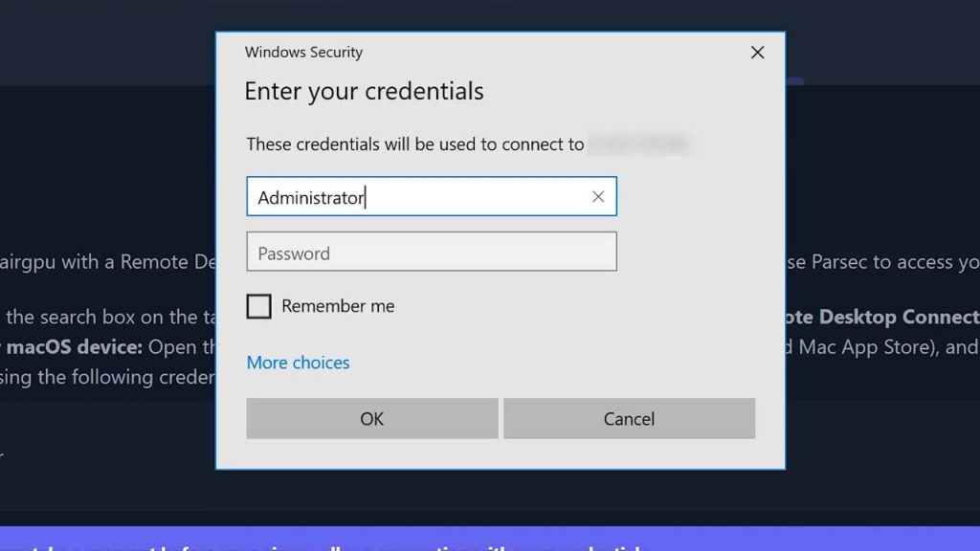This screenshot has height=551, width=980.
Task: Click the Mac App Store text behind dialog
Action: (x=868, y=346)
